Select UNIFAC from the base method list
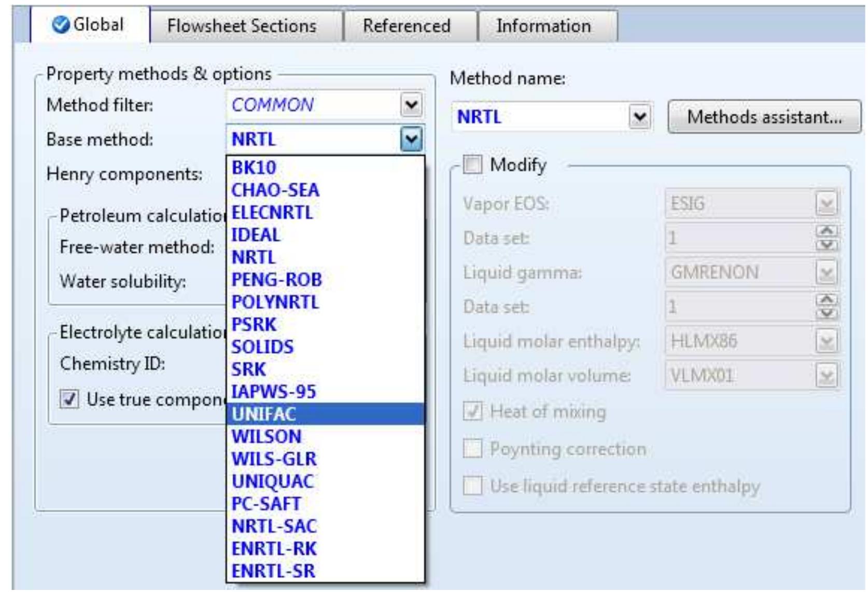This screenshot has width=868, height=592. click(263, 414)
